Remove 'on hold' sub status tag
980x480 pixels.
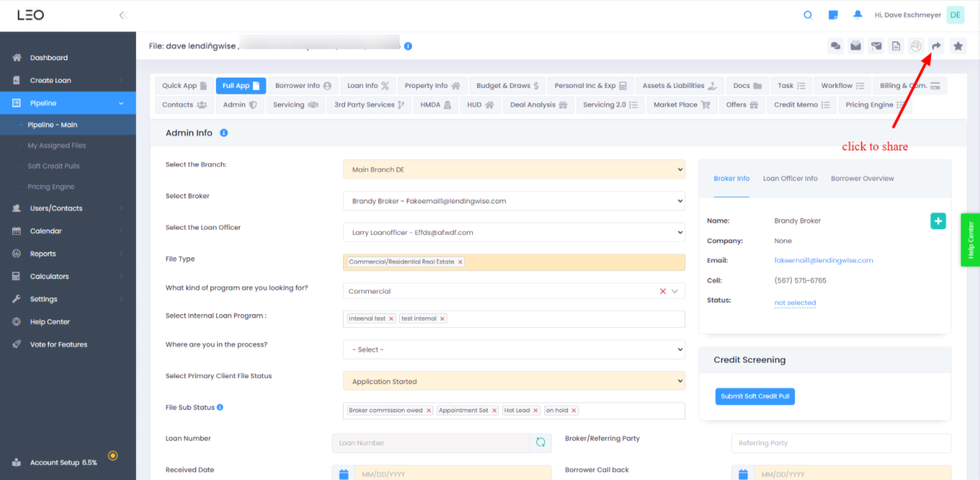(574, 410)
